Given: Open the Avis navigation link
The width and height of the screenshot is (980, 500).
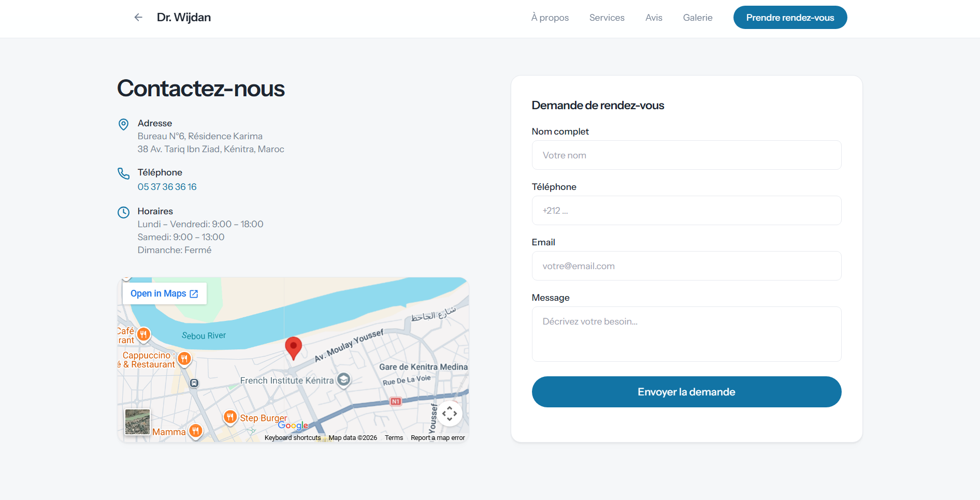Looking at the screenshot, I should point(654,18).
